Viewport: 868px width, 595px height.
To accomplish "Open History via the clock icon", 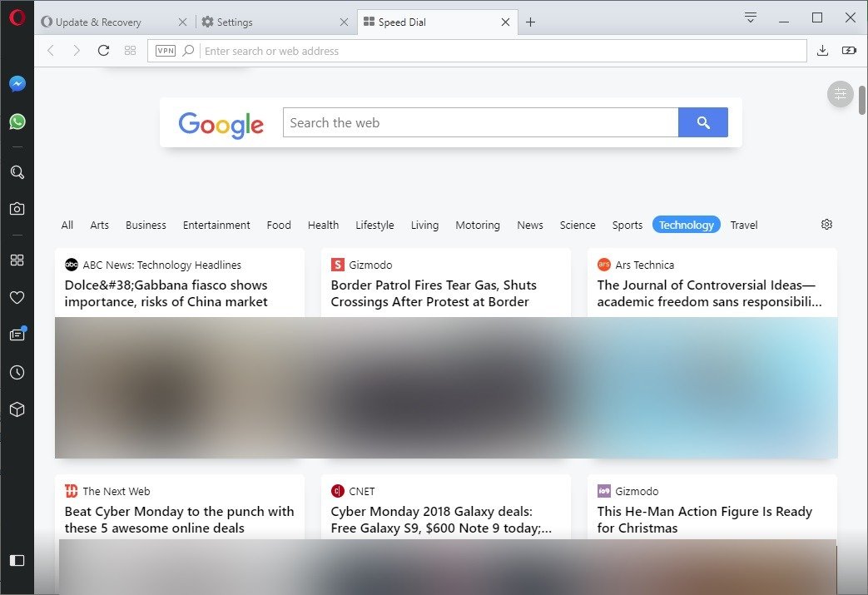I will pyautogui.click(x=17, y=373).
